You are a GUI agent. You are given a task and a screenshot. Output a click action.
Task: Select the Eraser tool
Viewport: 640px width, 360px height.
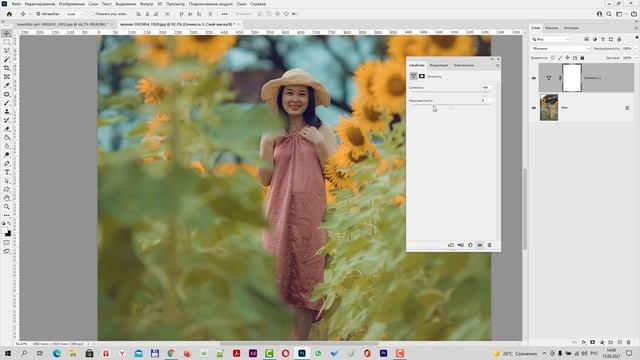click(x=7, y=129)
